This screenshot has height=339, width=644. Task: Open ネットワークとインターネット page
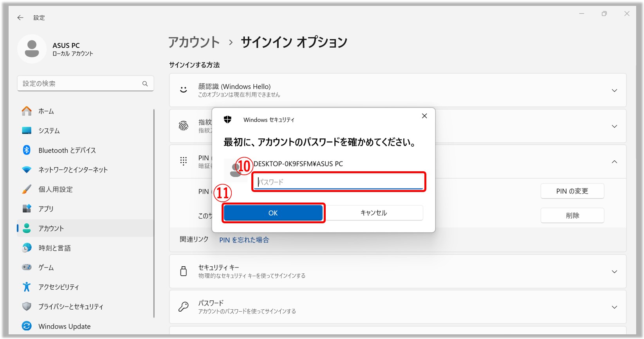pyautogui.click(x=85, y=170)
